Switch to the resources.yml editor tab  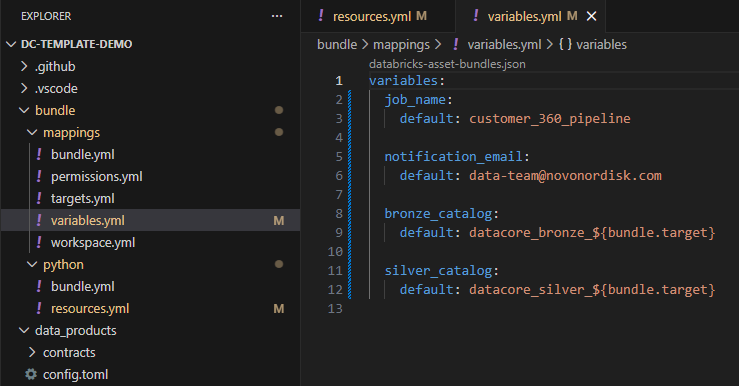pos(378,16)
